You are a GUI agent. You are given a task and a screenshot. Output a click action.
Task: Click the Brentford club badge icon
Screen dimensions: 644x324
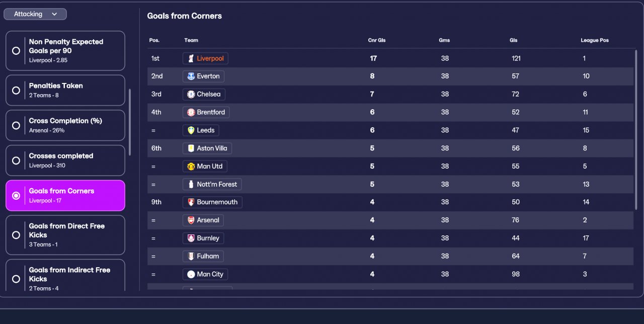191,112
